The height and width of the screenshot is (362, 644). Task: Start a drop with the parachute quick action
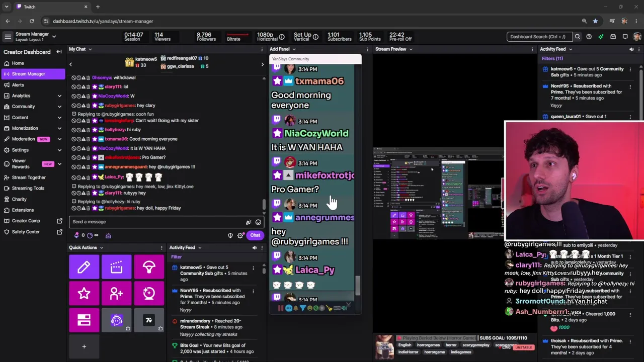click(x=149, y=267)
